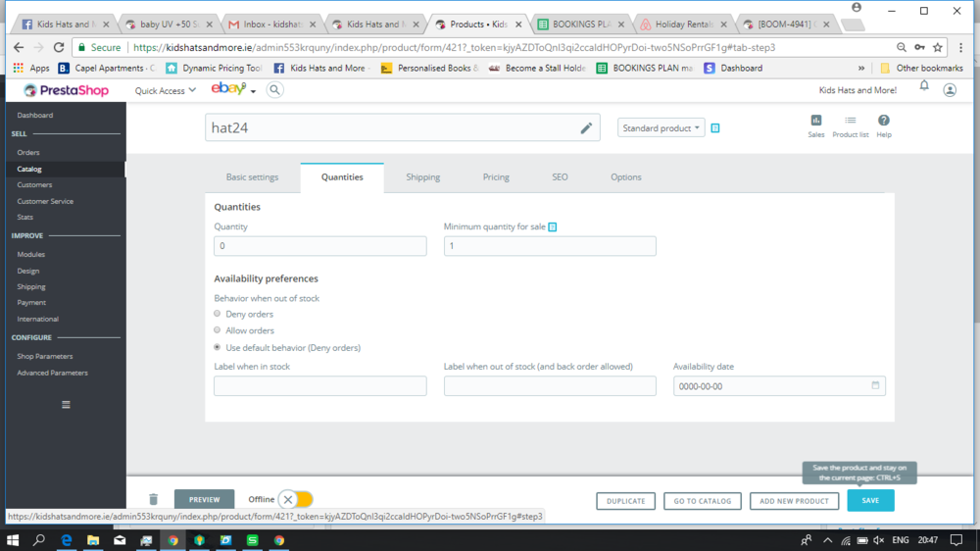Click the PrestaShop logo
Screen dimensions: 980x551
(67, 90)
